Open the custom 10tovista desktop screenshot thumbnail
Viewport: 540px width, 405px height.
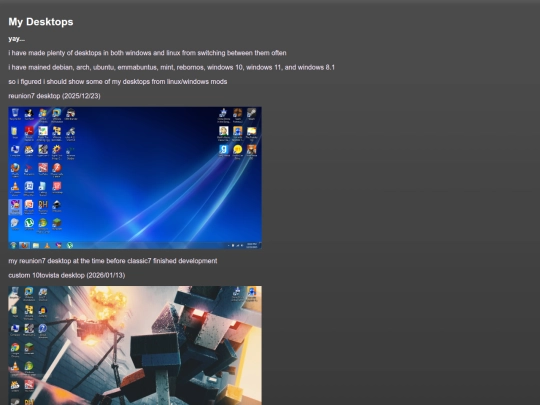coord(135,345)
